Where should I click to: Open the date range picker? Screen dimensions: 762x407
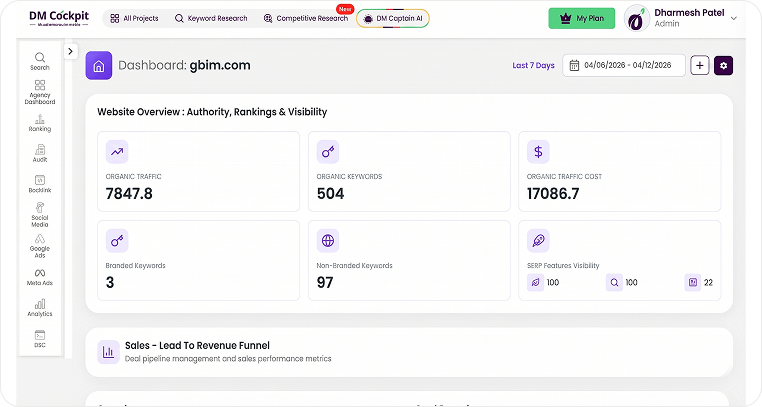(624, 65)
